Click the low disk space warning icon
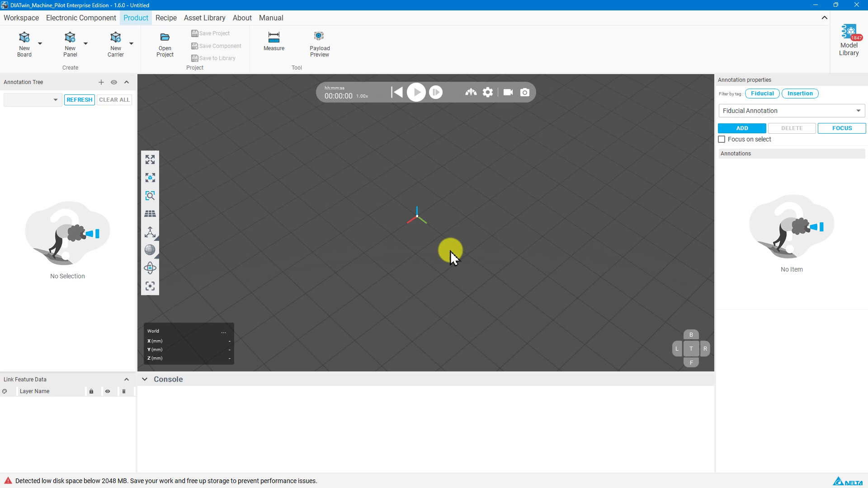The width and height of the screenshot is (868, 488). point(8,480)
